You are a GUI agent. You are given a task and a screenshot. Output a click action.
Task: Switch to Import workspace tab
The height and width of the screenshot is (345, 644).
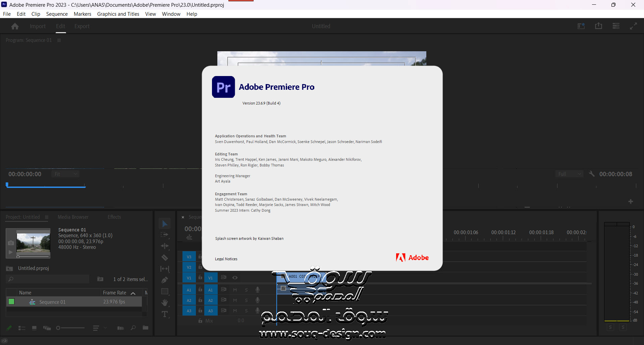[x=38, y=26]
